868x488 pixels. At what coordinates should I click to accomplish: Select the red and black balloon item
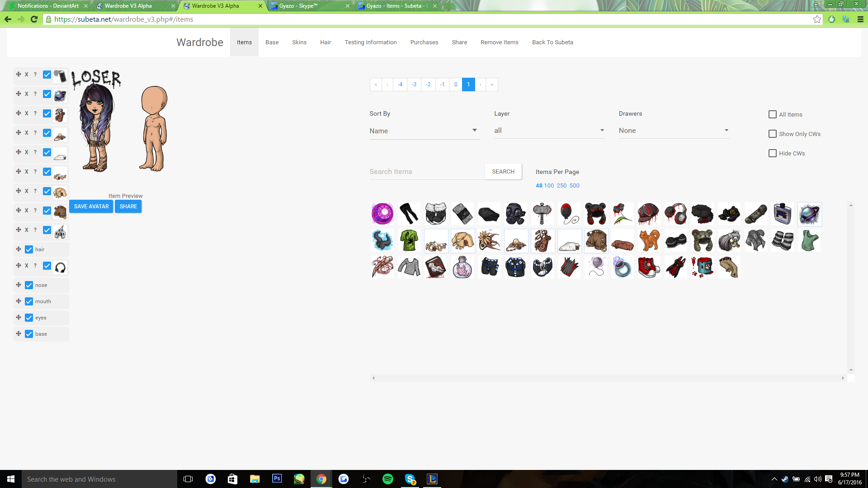pyautogui.click(x=569, y=214)
